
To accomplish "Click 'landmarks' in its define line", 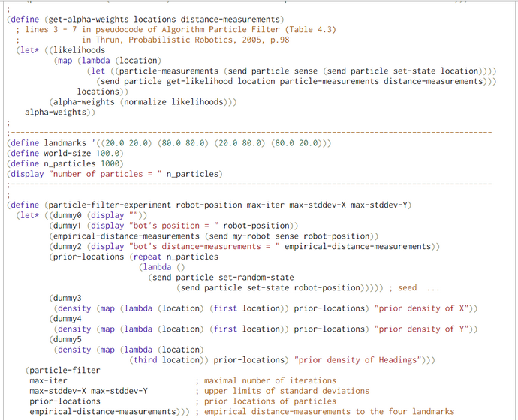I will click(x=65, y=143).
